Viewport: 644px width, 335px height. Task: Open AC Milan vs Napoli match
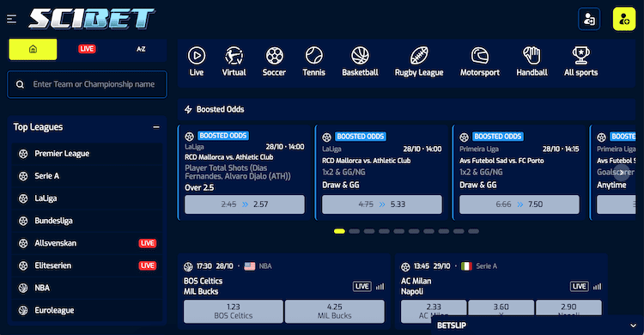pos(416,286)
